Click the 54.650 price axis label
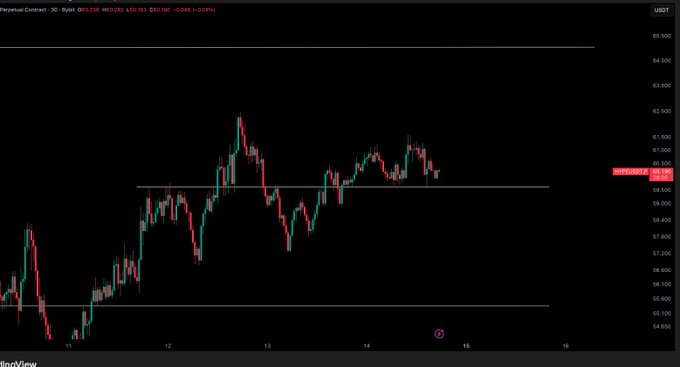The width and height of the screenshot is (680, 367). pos(661,327)
